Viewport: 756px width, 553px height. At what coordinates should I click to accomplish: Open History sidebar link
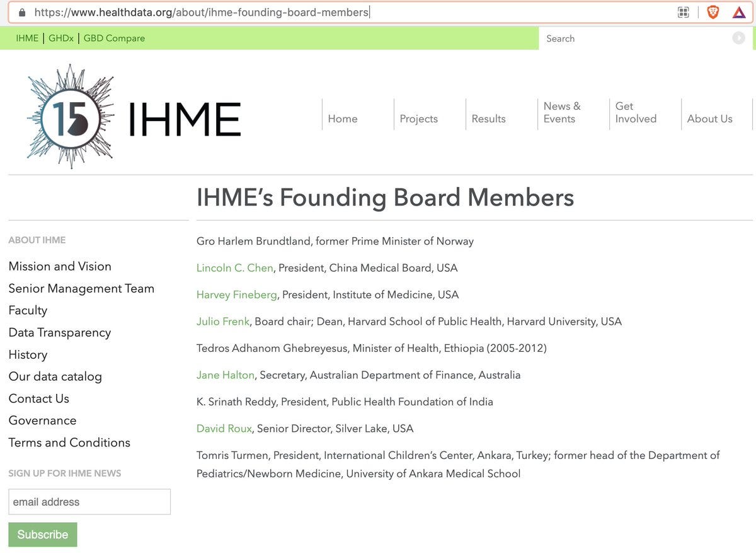[x=28, y=354]
